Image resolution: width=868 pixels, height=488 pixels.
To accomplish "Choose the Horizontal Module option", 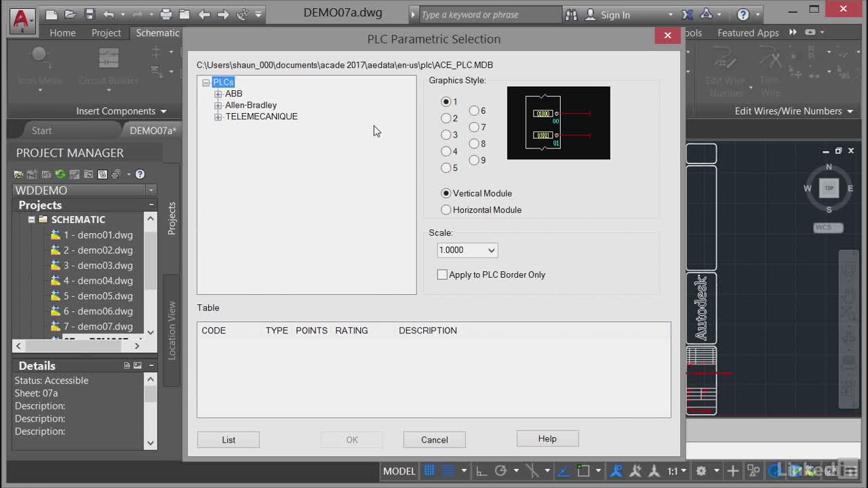I will (x=481, y=210).
